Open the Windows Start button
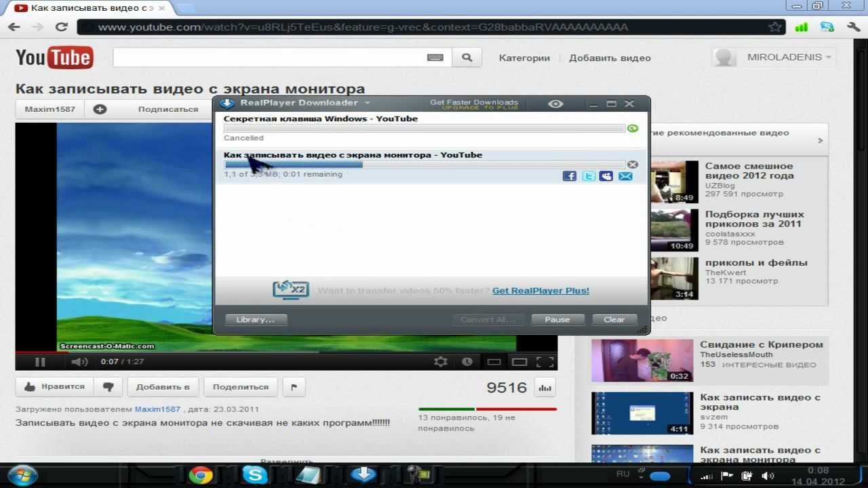Viewport: 868px width, 488px height. [22, 474]
